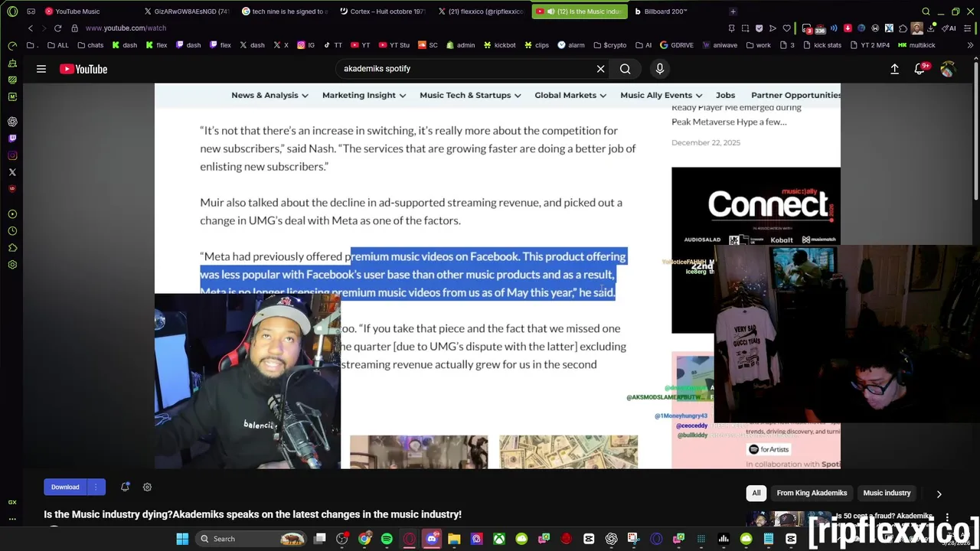Select the All filter chip
This screenshot has height=551, width=980.
coord(756,493)
